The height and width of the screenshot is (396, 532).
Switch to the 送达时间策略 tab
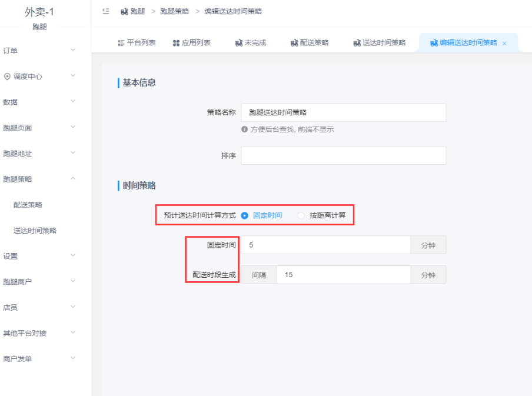380,43
